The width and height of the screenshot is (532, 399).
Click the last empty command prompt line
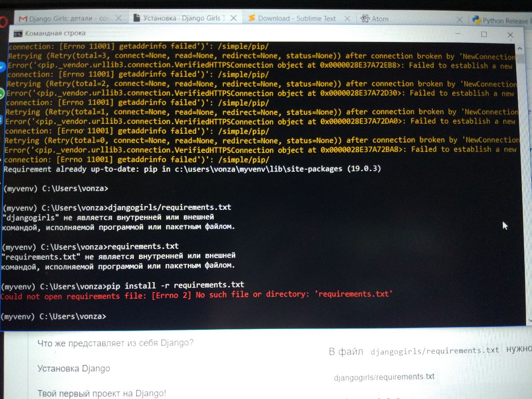tap(54, 316)
